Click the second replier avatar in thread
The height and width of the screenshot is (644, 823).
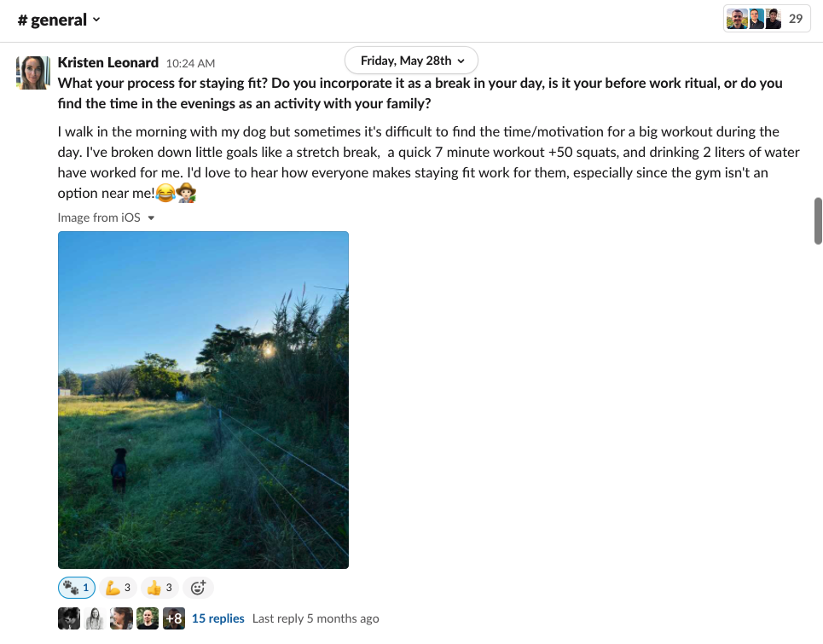95,618
